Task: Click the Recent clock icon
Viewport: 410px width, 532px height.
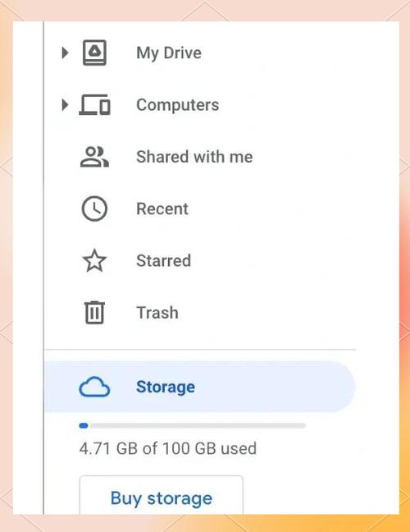Action: [94, 209]
